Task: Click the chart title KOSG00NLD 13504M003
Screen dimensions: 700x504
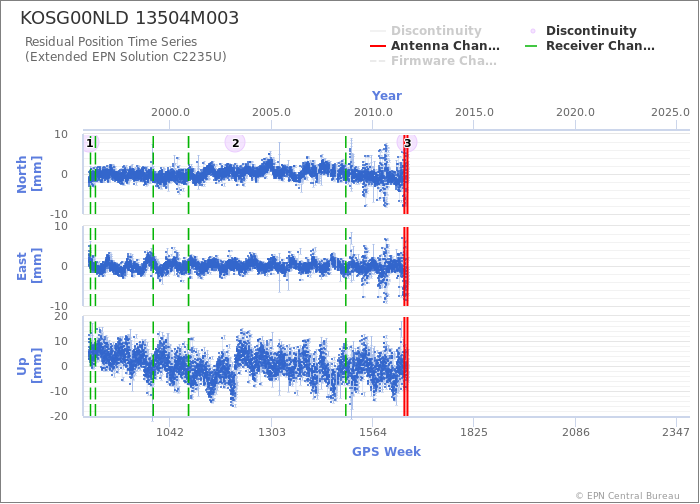Action: click(x=129, y=18)
